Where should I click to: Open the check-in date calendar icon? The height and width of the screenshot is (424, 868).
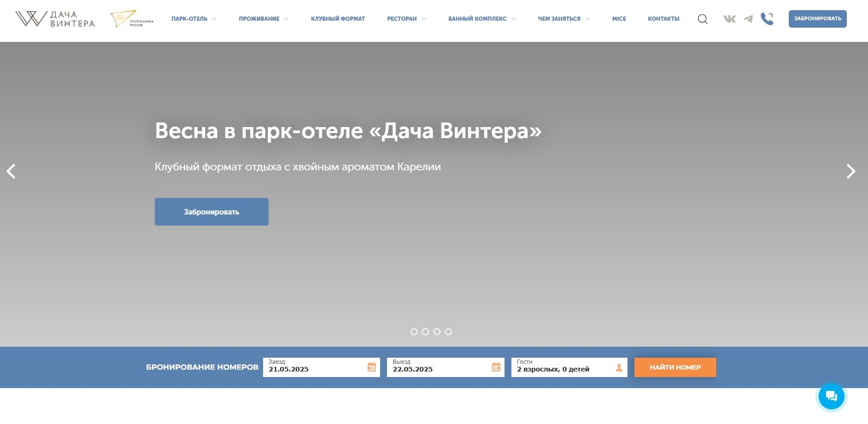[x=372, y=367]
